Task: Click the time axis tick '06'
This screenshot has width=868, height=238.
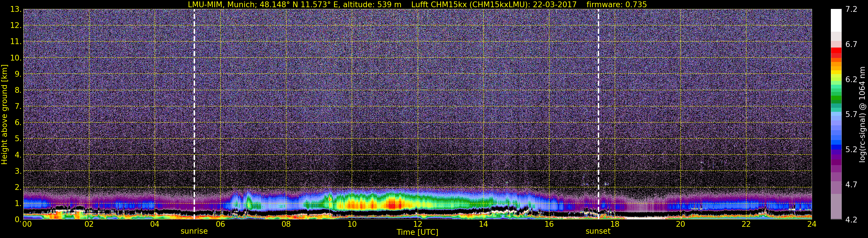Action: (220, 224)
